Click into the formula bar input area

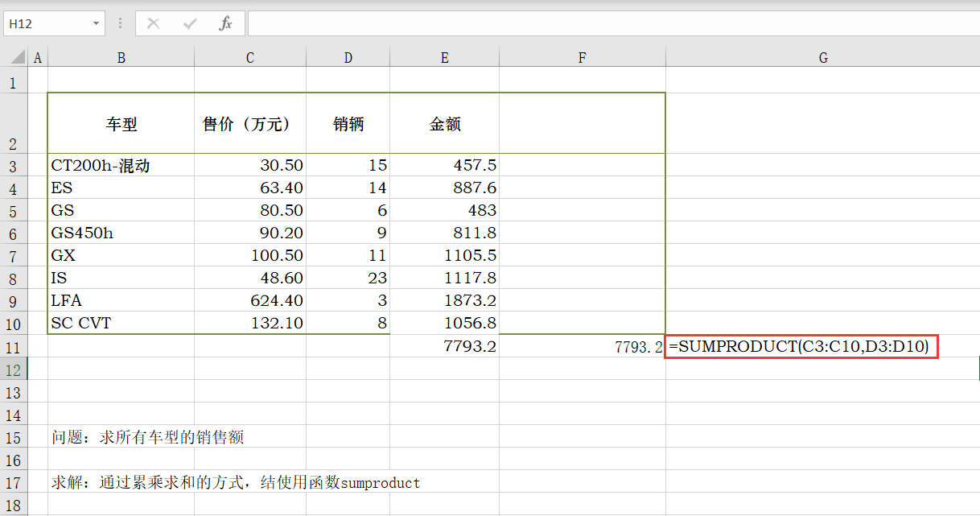tap(613, 23)
